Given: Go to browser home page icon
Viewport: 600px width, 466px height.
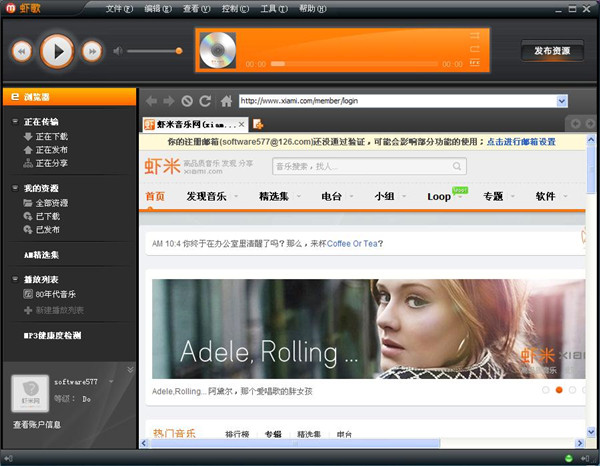Looking at the screenshot, I should point(227,101).
